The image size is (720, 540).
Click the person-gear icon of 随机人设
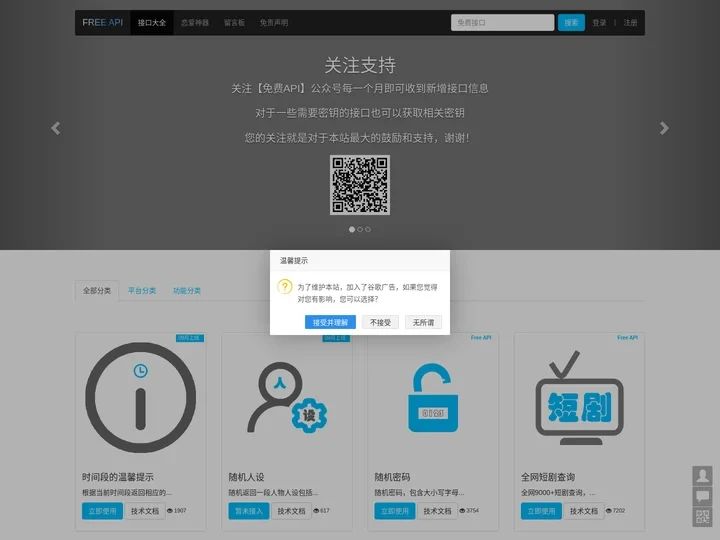click(x=287, y=398)
